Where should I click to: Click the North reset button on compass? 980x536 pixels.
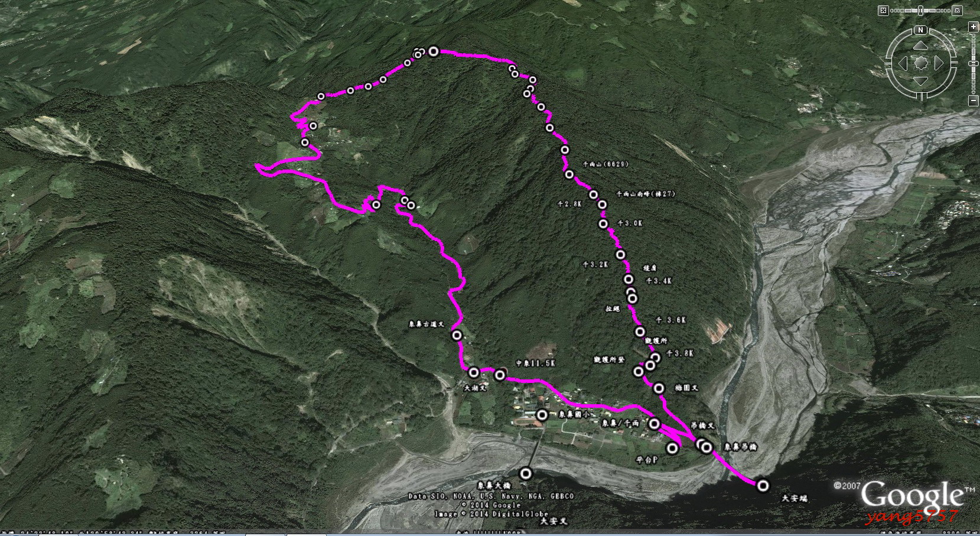coord(920,30)
